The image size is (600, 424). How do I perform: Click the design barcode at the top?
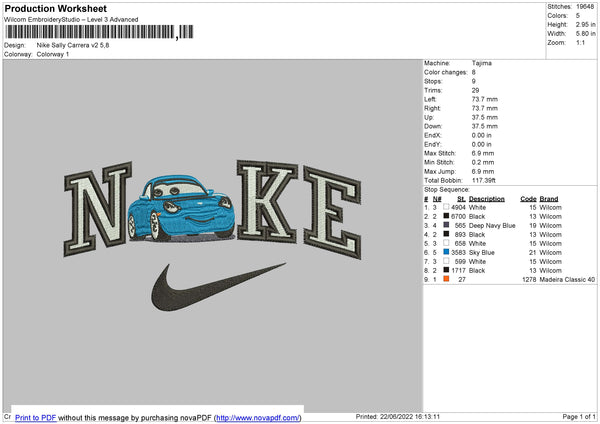pos(99,32)
